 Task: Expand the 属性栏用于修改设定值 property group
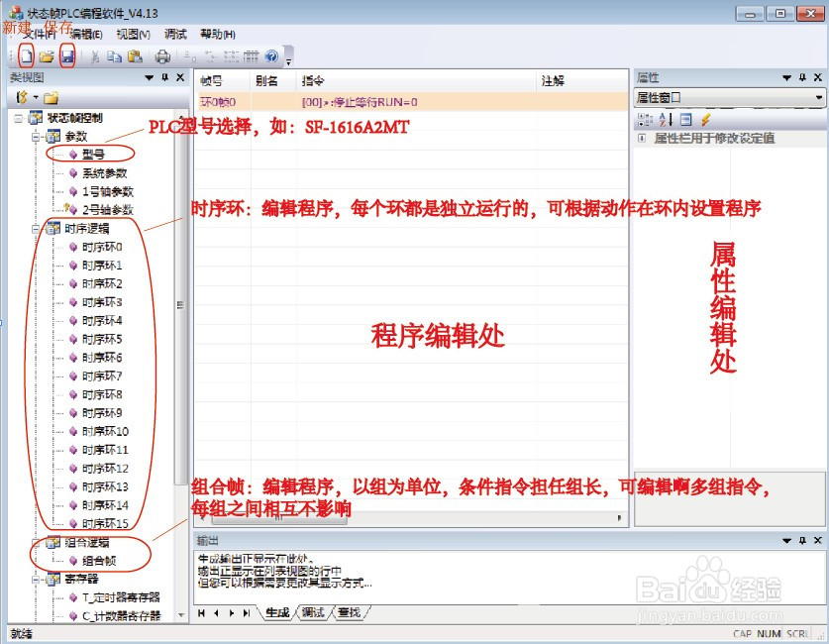coord(642,138)
